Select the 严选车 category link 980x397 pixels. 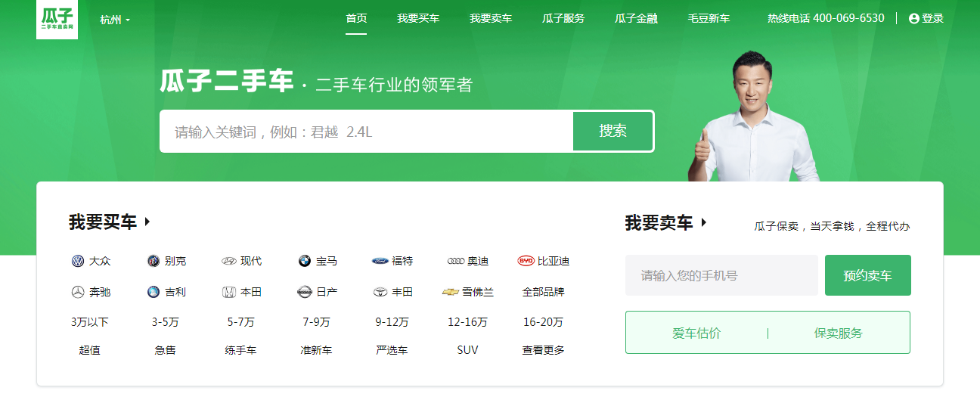coord(392,350)
